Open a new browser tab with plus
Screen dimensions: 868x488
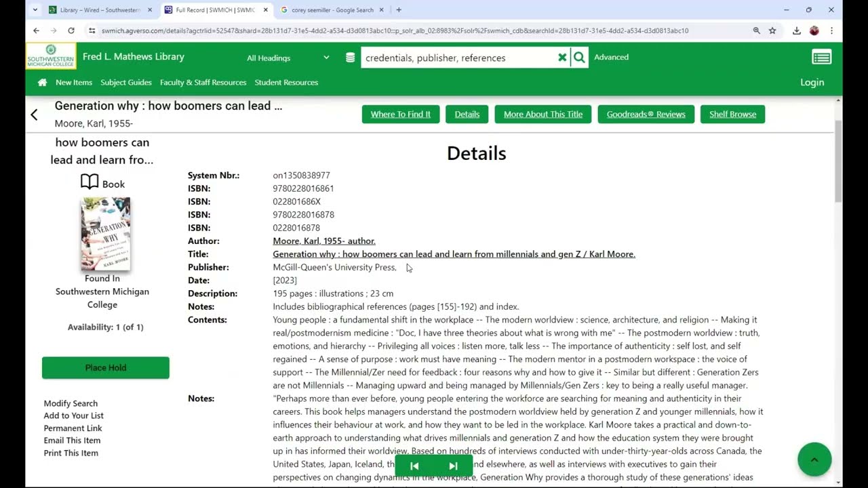(x=398, y=10)
